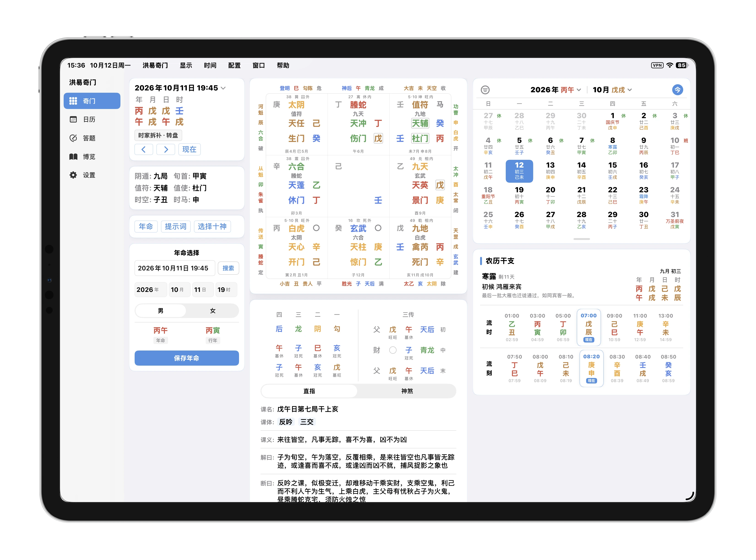Expand the 10月 戊戌 month dropdown
This screenshot has width=756, height=560.
click(x=612, y=90)
